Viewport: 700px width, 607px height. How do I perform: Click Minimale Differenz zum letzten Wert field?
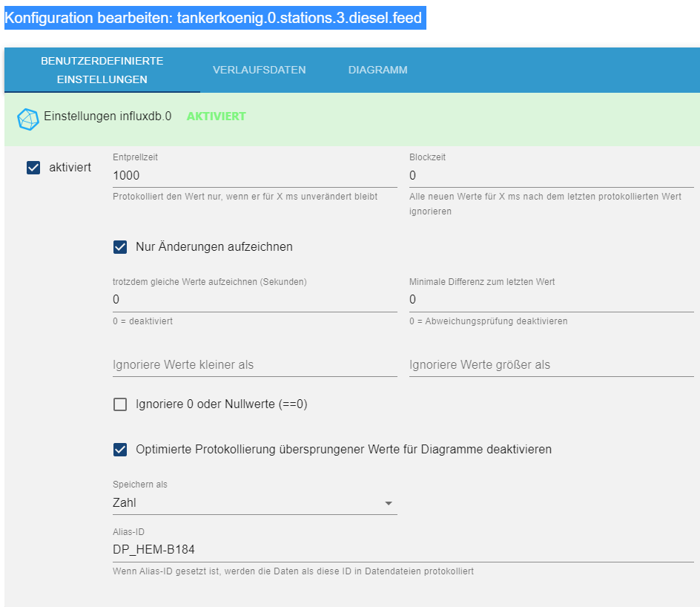[551, 300]
